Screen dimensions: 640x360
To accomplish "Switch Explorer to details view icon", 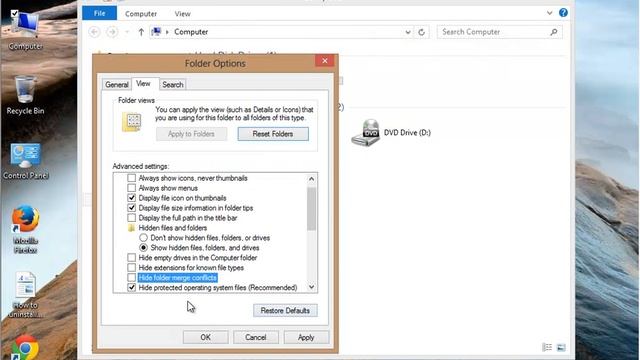I will 547,347.
